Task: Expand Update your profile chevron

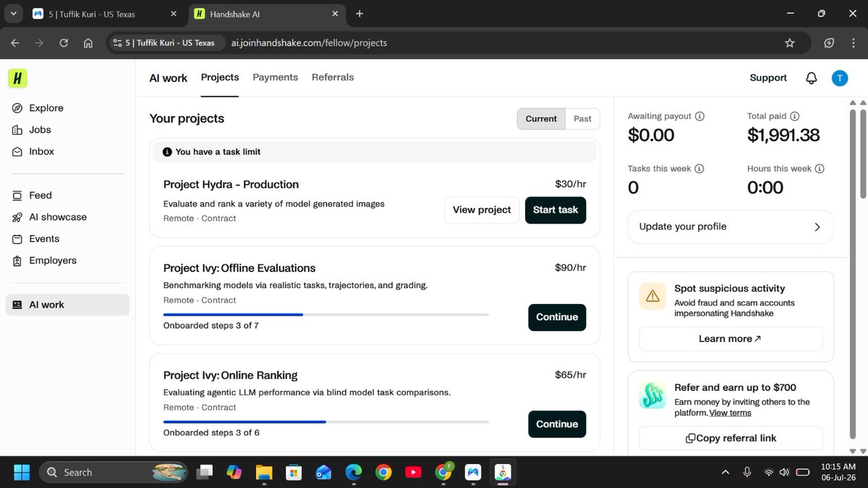Action: 817,227
